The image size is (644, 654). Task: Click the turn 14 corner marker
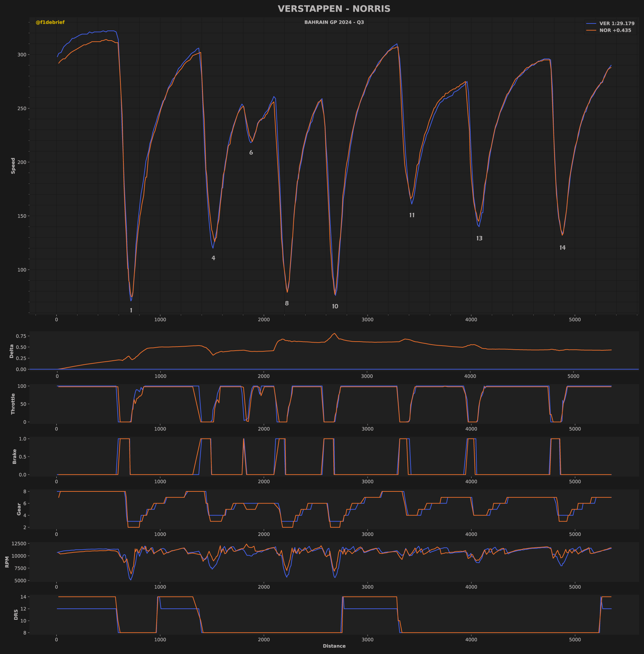(x=562, y=248)
